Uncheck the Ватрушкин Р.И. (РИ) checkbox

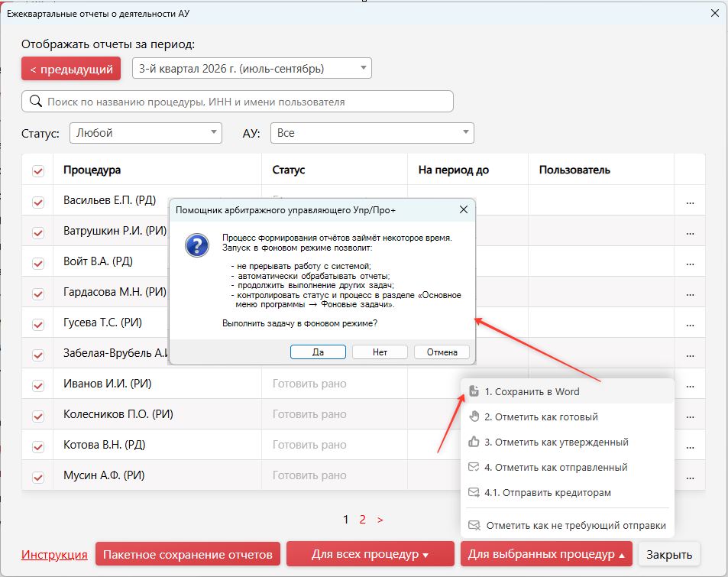click(38, 232)
